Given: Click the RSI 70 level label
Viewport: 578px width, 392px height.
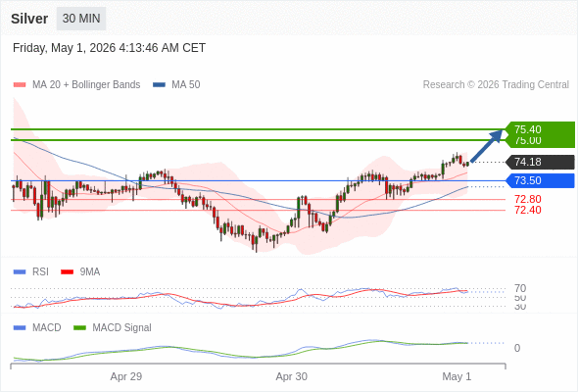Looking at the screenshot, I should tap(520, 288).
